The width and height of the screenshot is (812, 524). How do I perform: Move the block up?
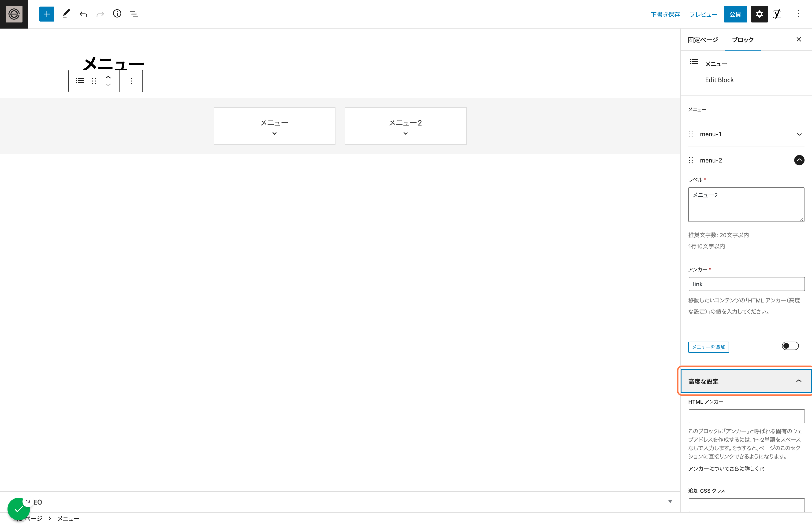click(108, 77)
